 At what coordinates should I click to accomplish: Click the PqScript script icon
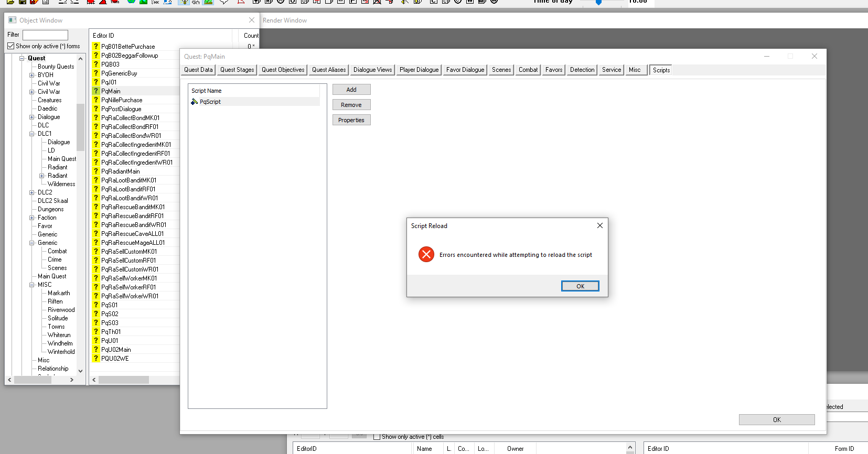(194, 102)
